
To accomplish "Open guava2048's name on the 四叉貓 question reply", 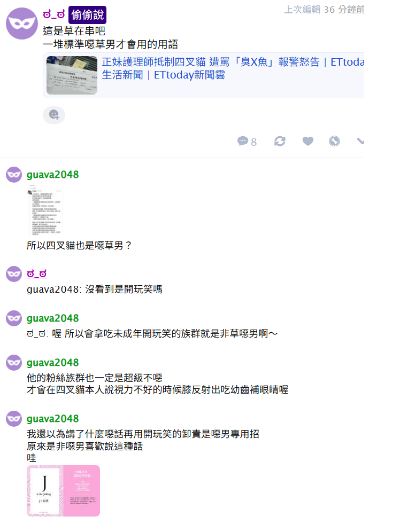I will click(x=52, y=175).
